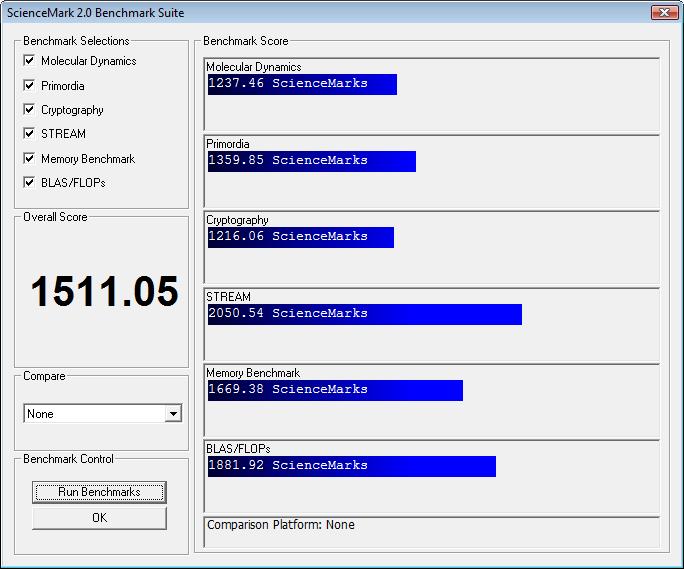The height and width of the screenshot is (569, 684).
Task: Click the Benchmark Control group label
Action: click(x=68, y=459)
